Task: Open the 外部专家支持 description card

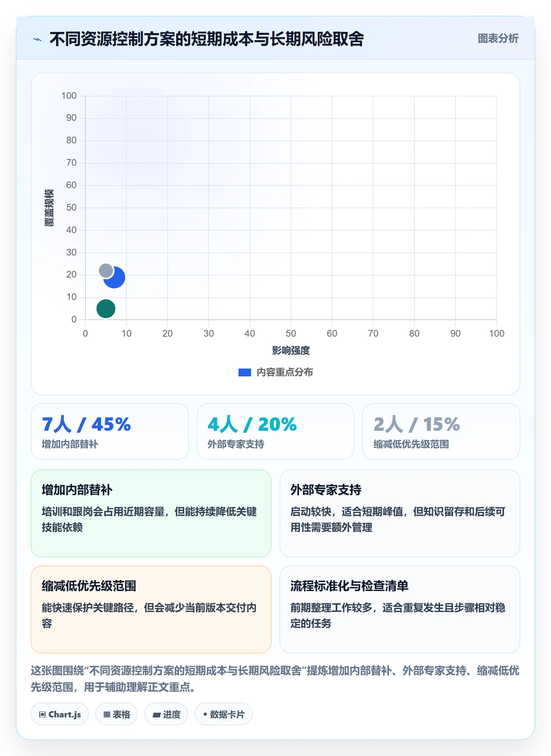Action: [400, 513]
